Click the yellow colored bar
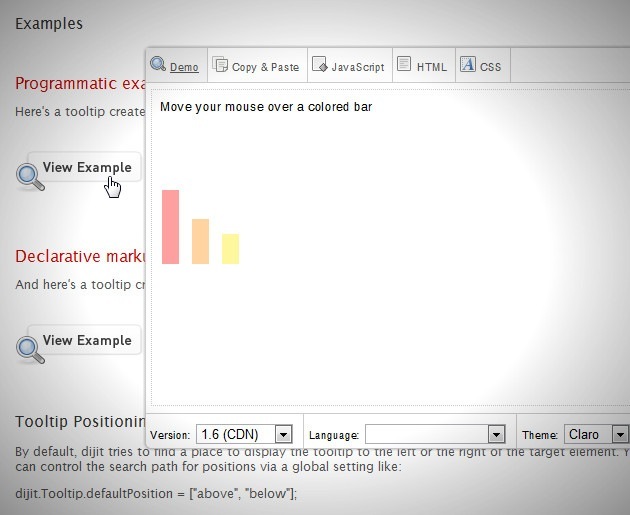The image size is (630, 515). pos(231,249)
